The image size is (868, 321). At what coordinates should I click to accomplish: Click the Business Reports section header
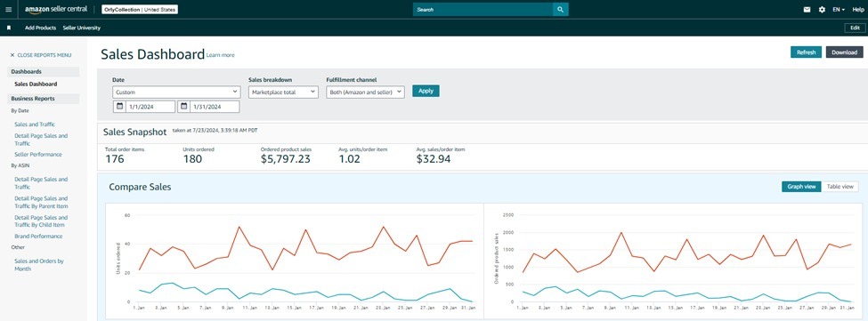pyautogui.click(x=44, y=99)
